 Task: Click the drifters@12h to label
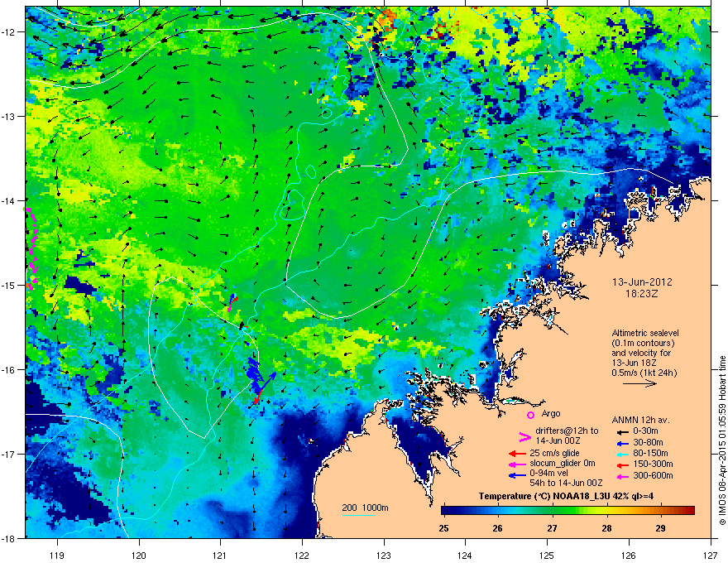click(x=567, y=431)
